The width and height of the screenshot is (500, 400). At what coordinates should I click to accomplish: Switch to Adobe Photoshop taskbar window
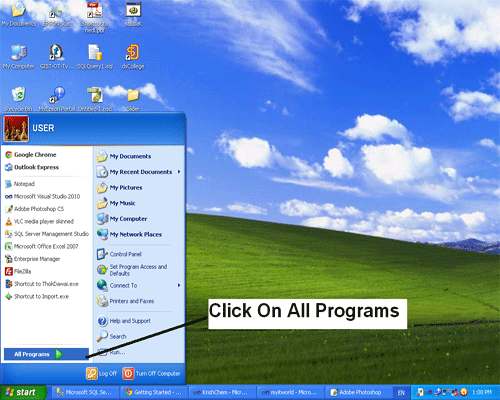click(358, 392)
